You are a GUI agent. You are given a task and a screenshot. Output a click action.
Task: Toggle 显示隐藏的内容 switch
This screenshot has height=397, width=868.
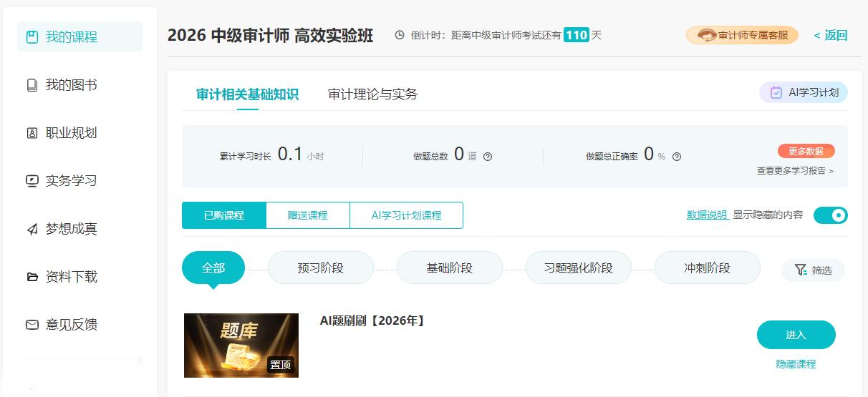point(831,215)
